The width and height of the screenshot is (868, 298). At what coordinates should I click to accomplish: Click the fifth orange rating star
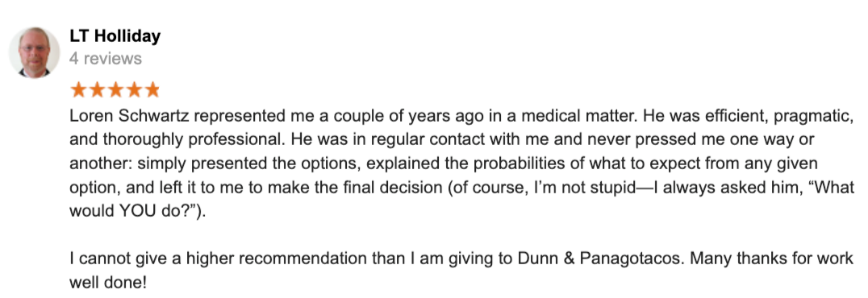[x=151, y=89]
